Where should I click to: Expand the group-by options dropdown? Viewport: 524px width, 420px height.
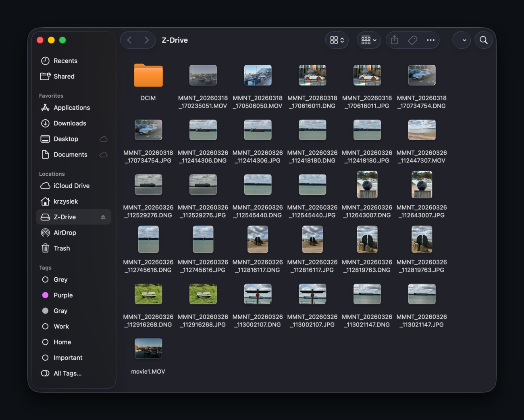368,40
